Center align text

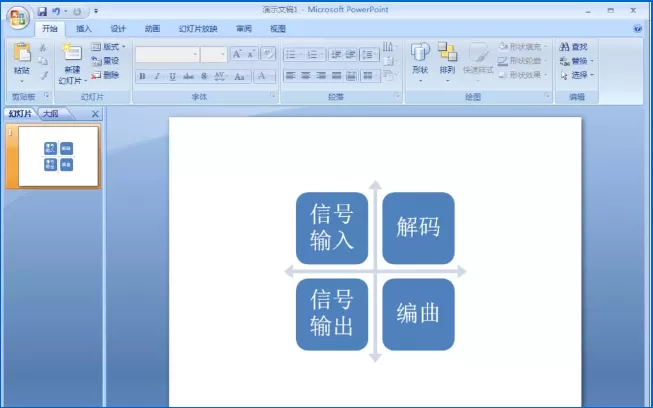[306, 76]
